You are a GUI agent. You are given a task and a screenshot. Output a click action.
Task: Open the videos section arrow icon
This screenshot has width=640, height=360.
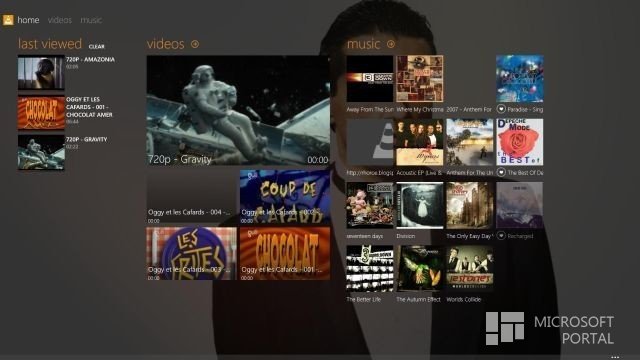tap(195, 44)
